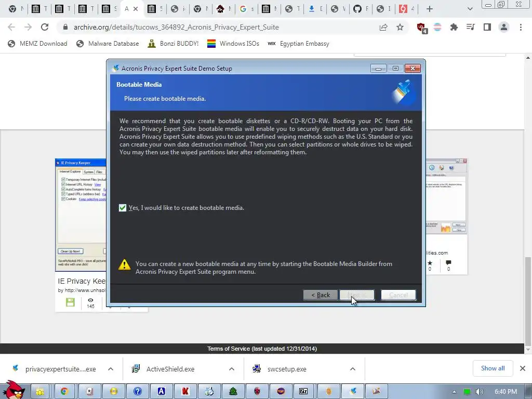Open the green tree taskbar icon
This screenshot has height=399, width=532.
click(x=233, y=391)
